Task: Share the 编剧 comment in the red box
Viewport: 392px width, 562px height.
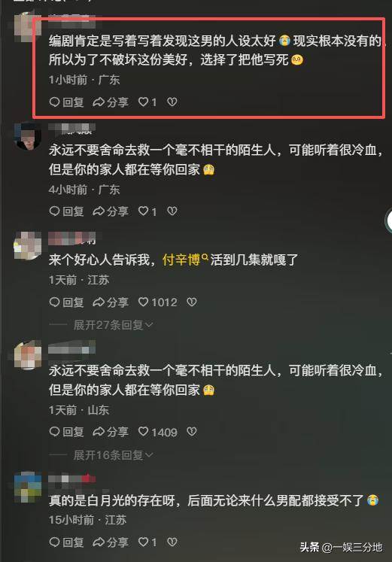Action: pyautogui.click(x=111, y=102)
